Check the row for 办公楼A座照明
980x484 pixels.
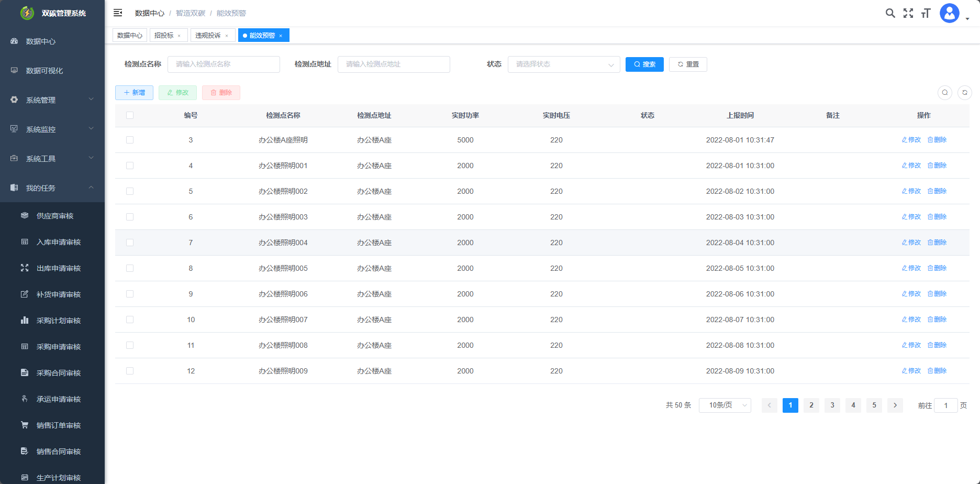[130, 140]
